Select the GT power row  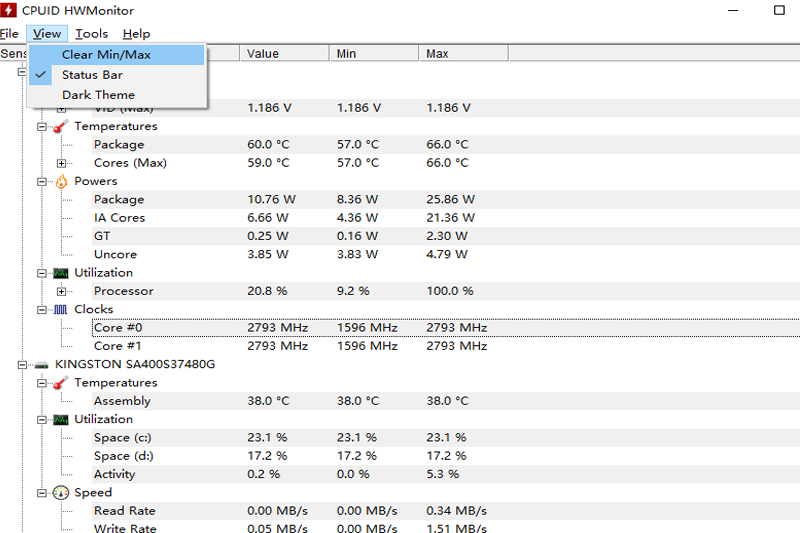pyautogui.click(x=446, y=236)
